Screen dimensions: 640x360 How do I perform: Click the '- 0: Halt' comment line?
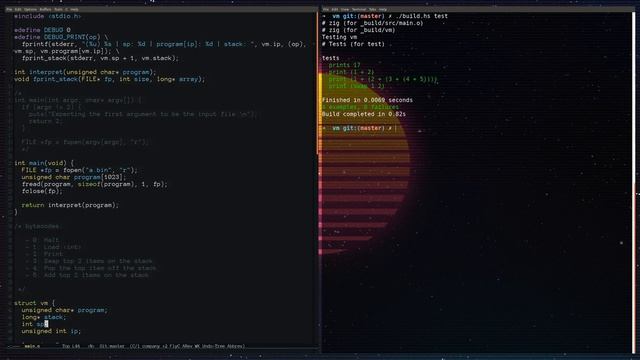[x=42, y=240]
